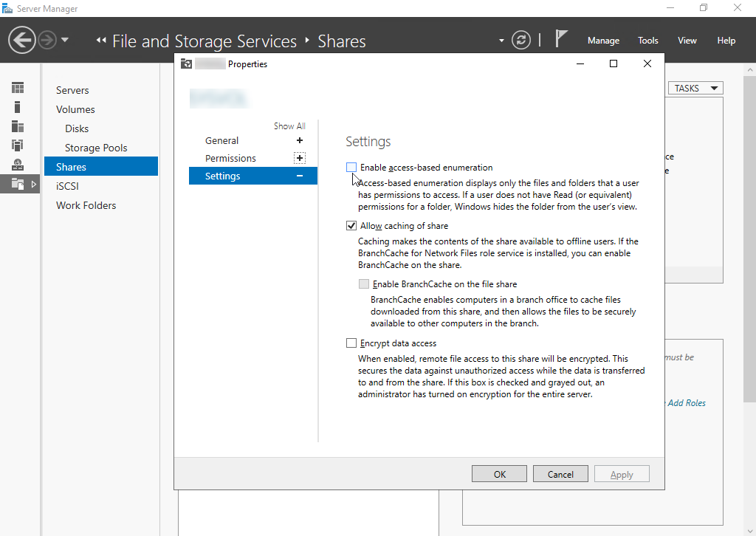756x536 pixels.
Task: Click the scrollbar down arrow
Action: tap(750, 531)
